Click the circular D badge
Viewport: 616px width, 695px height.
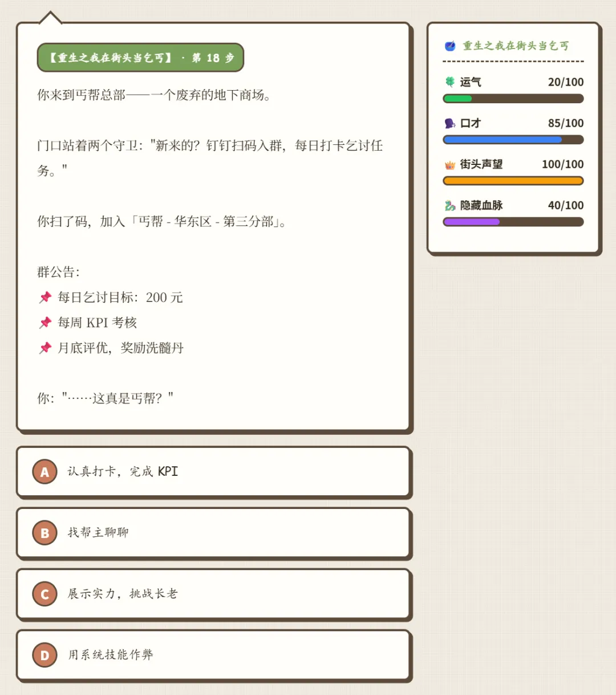click(x=44, y=655)
